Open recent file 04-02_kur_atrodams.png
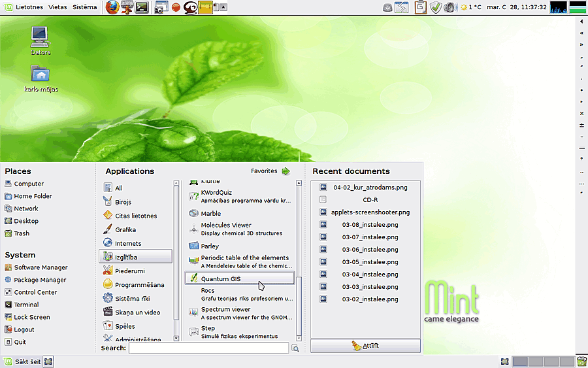The width and height of the screenshot is (588, 368). [365, 187]
